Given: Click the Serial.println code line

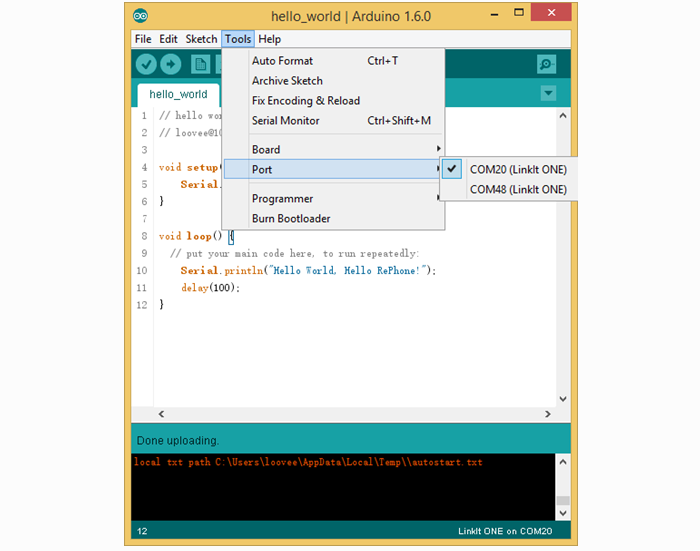Looking at the screenshot, I should point(308,271).
